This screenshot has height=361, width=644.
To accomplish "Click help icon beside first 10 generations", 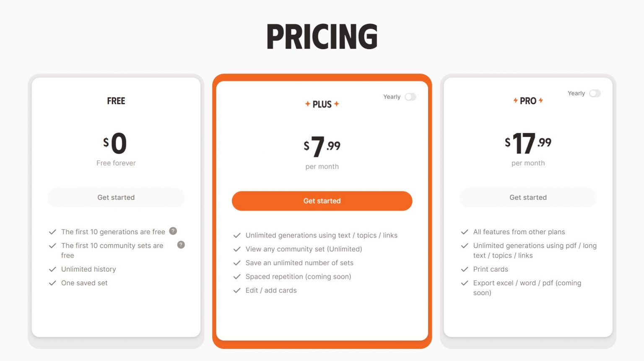I will click(173, 231).
